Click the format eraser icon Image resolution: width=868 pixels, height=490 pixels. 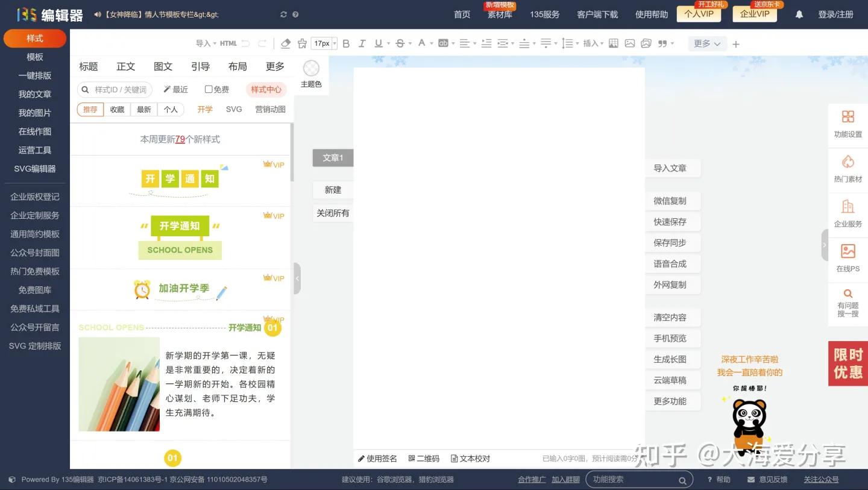pos(285,43)
